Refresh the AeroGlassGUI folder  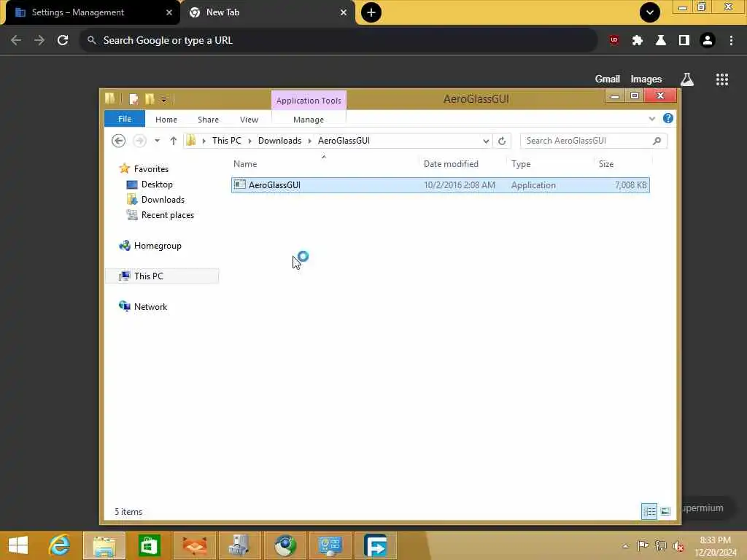pos(502,141)
